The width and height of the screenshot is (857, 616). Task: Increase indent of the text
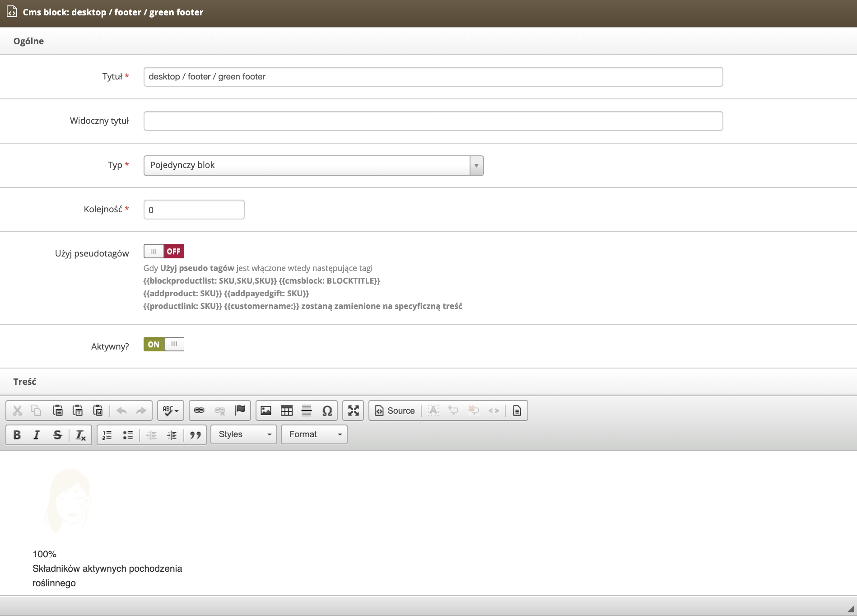172,434
